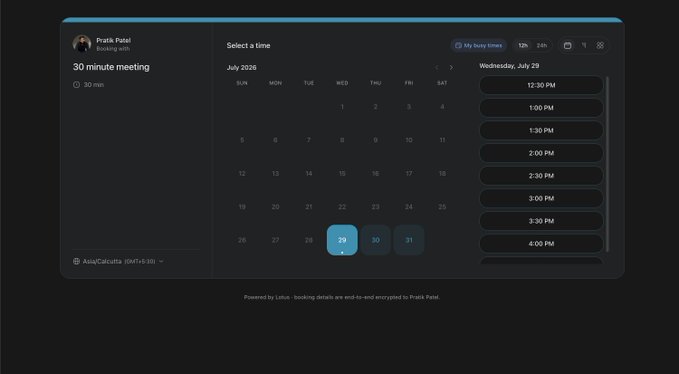Image resolution: width=679 pixels, height=374 pixels.
Task: Book the 12:30 PM time slot
Action: tap(541, 85)
